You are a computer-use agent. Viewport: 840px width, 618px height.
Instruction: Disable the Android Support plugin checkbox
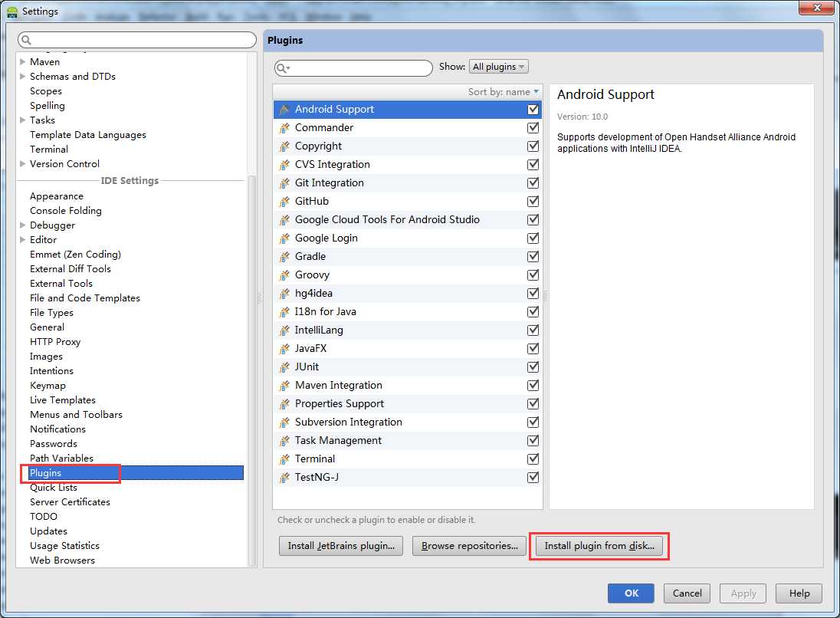tap(533, 110)
